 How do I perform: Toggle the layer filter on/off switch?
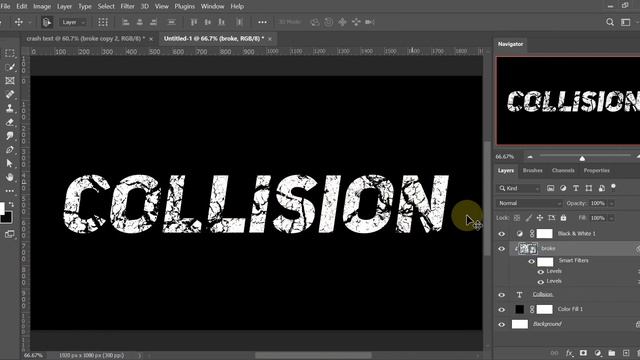613,187
